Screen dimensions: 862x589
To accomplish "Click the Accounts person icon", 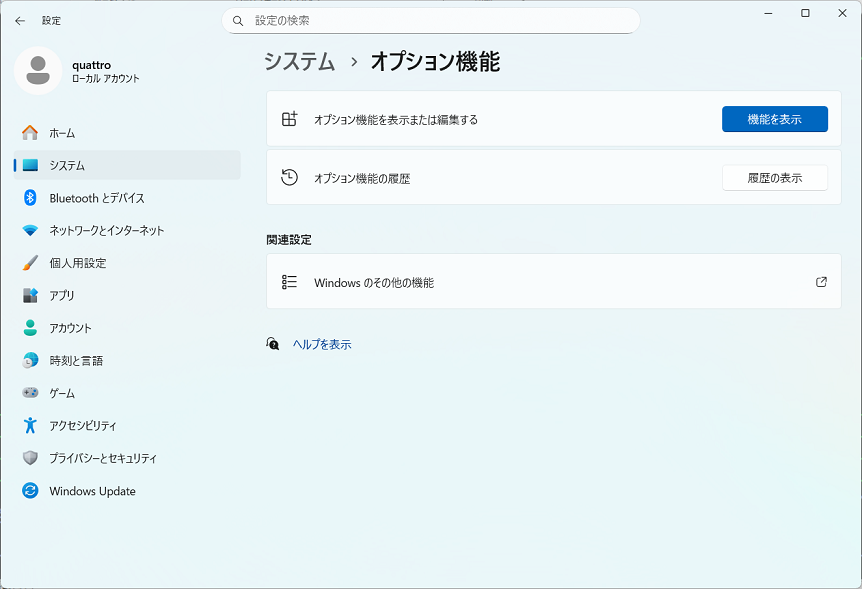I will [30, 328].
